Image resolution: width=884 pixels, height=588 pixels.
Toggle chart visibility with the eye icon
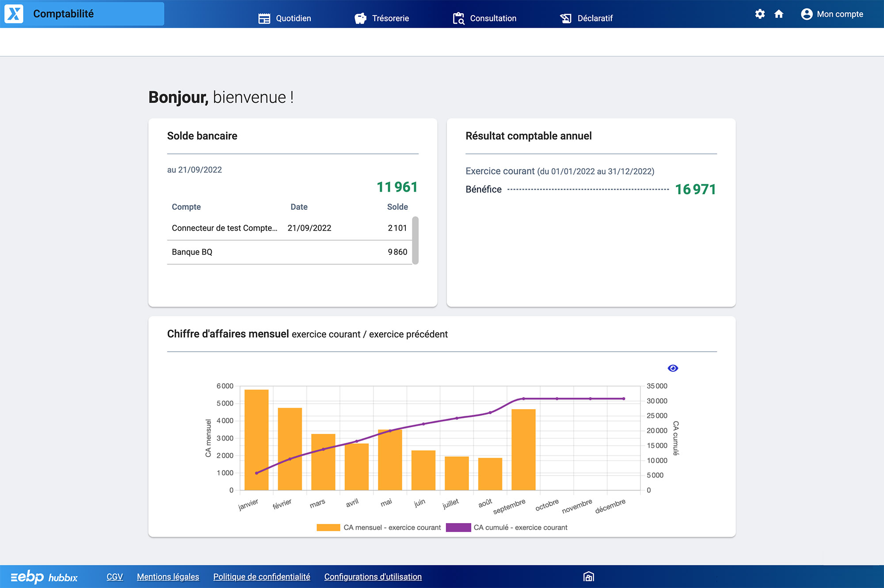[673, 368]
